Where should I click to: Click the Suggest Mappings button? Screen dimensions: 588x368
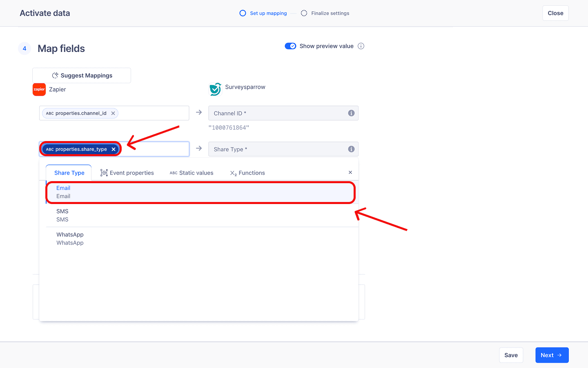82,76
